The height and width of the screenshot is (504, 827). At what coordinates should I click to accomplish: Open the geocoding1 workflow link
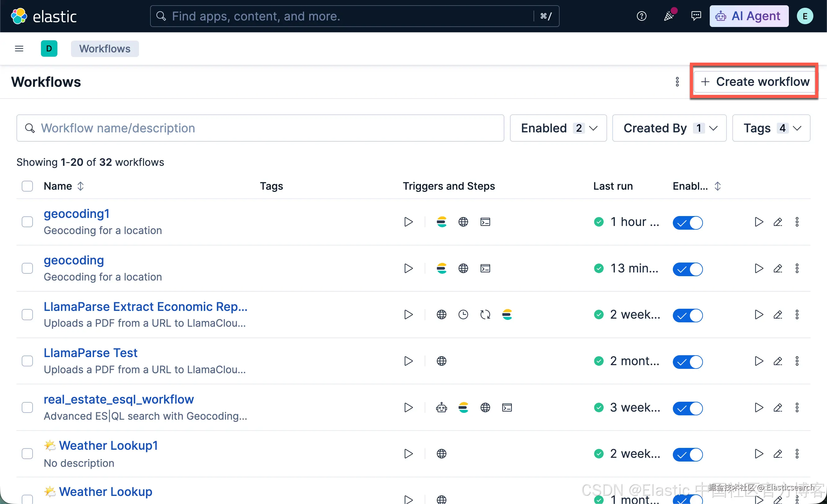pos(77,214)
